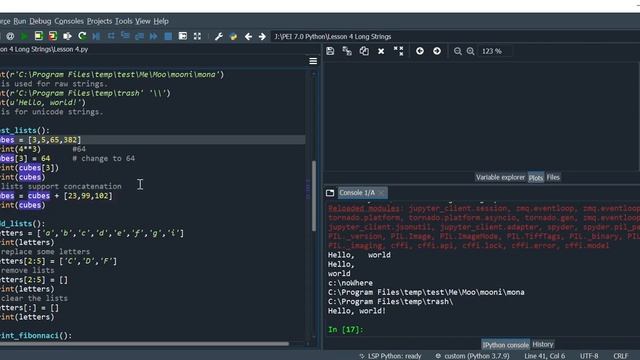
Task: Zoom out the plot view
Action: point(458,51)
